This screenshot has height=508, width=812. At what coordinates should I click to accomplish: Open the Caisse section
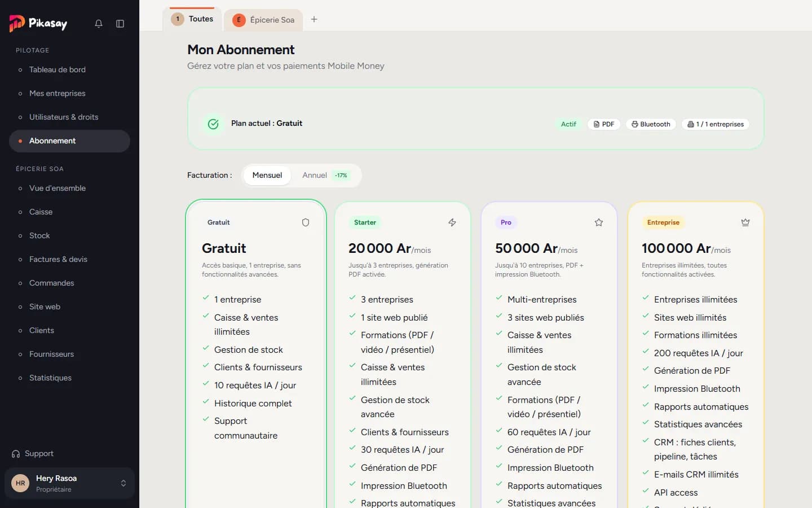[x=69, y=212]
